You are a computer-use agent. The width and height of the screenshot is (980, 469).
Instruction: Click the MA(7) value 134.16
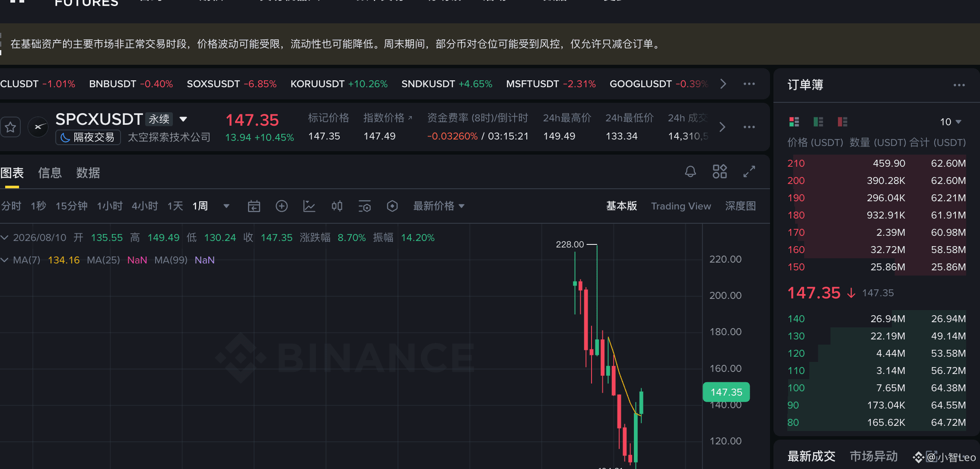point(64,260)
